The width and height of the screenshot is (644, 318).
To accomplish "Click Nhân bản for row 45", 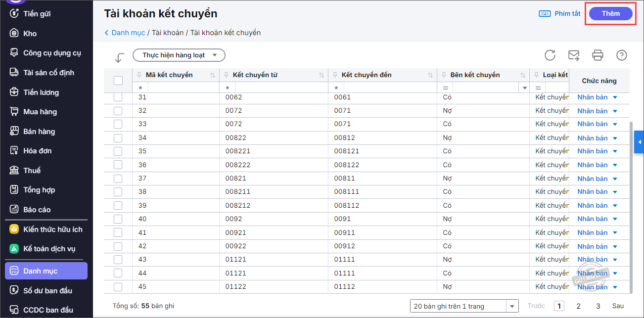I will click(593, 287).
